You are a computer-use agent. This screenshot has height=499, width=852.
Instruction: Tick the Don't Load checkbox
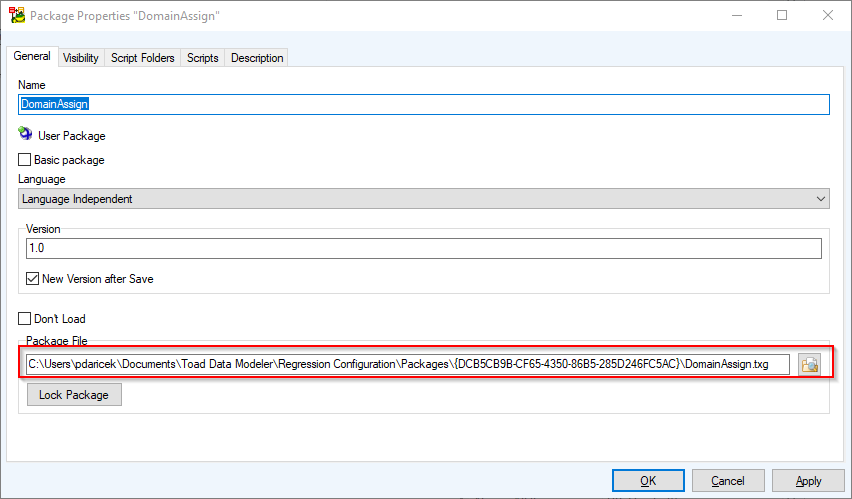tap(24, 319)
